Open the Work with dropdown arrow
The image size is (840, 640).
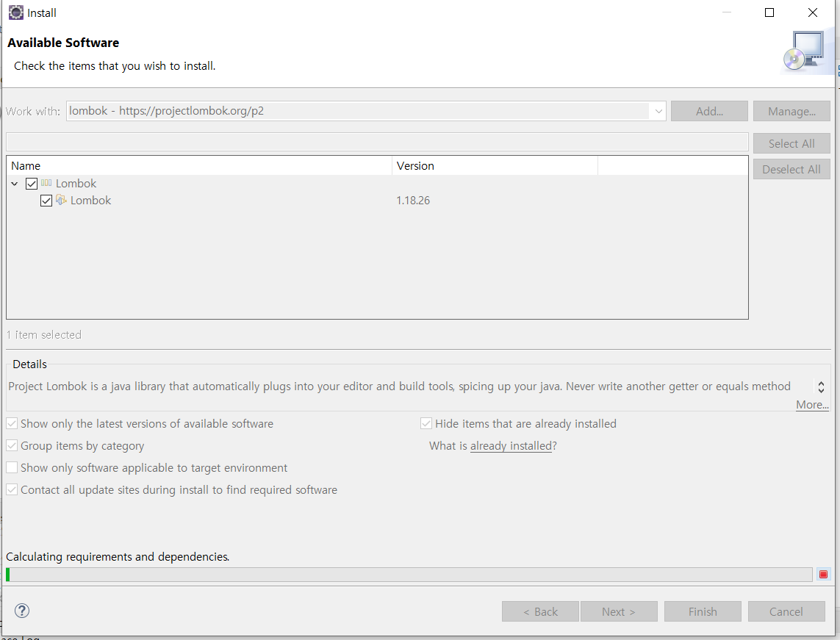click(x=658, y=112)
